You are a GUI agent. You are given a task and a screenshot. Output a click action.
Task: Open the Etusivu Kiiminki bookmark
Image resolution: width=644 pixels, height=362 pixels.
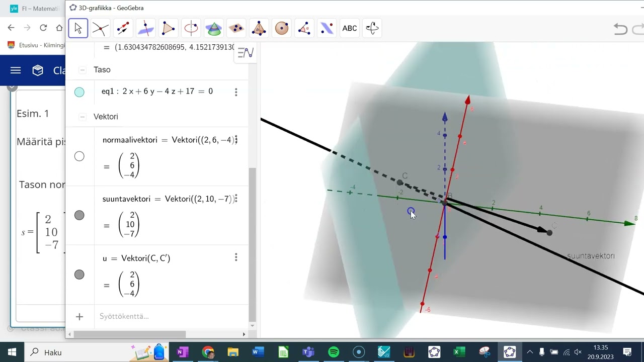click(36, 45)
